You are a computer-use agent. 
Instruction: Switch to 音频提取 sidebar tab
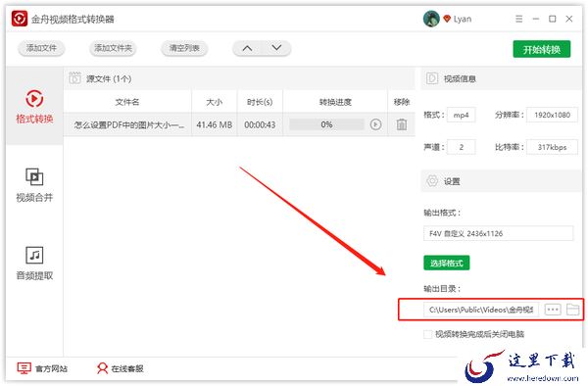[34, 264]
